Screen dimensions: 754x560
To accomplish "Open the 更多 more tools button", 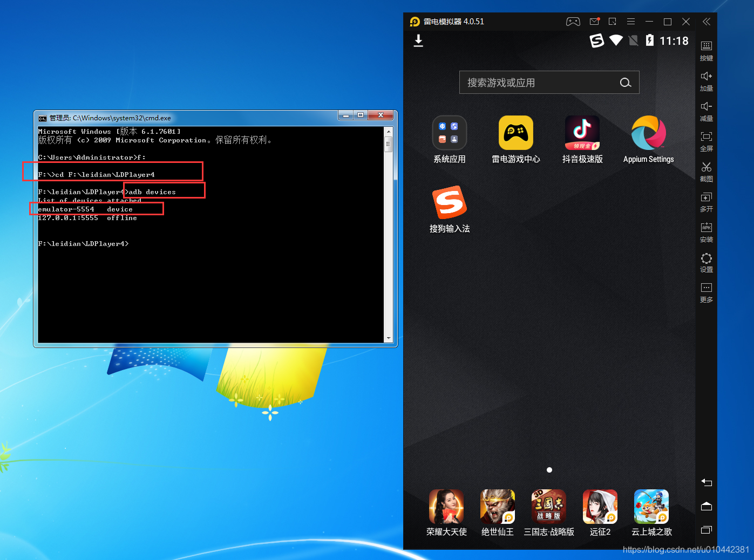I will (x=707, y=292).
